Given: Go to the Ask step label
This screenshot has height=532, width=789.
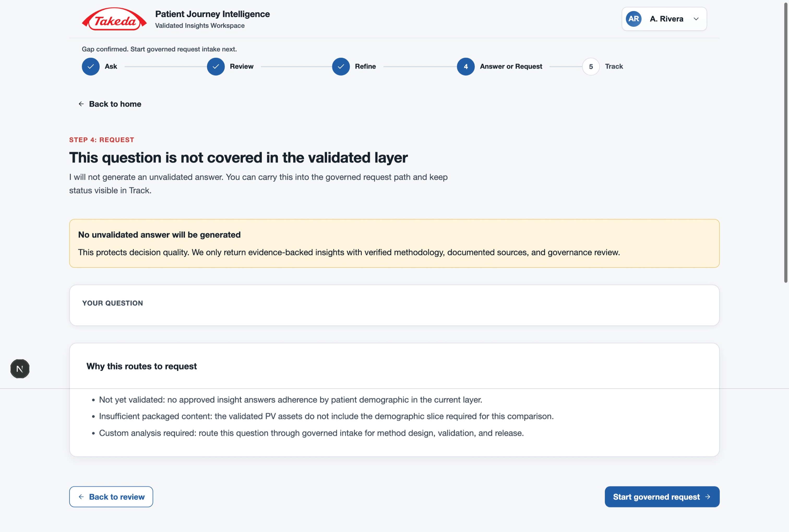Looking at the screenshot, I should [x=111, y=66].
